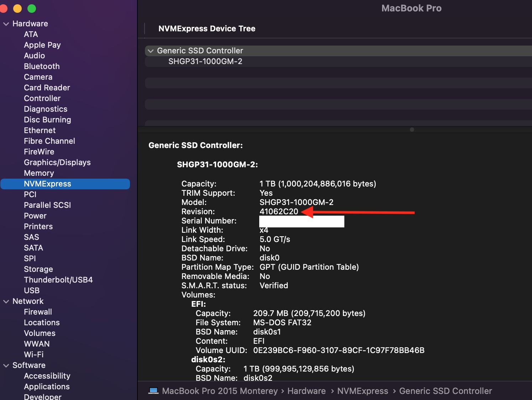Select Bluetooth in the Hardware list
Viewport: 532px width, 400px height.
pyautogui.click(x=42, y=67)
